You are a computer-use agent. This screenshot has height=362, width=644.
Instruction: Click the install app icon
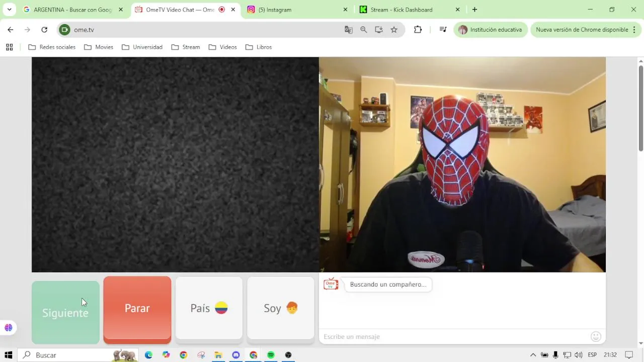(x=379, y=30)
